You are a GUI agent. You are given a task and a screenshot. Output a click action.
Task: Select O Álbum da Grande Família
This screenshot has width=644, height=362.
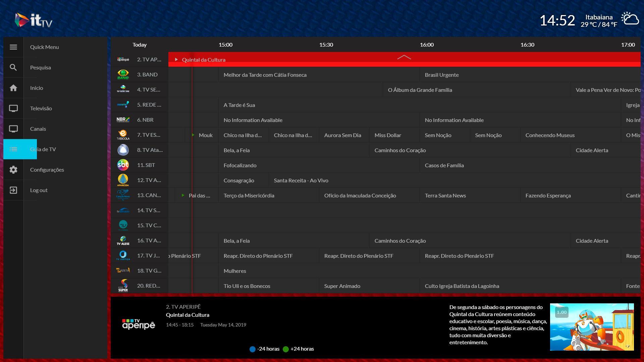click(477, 90)
